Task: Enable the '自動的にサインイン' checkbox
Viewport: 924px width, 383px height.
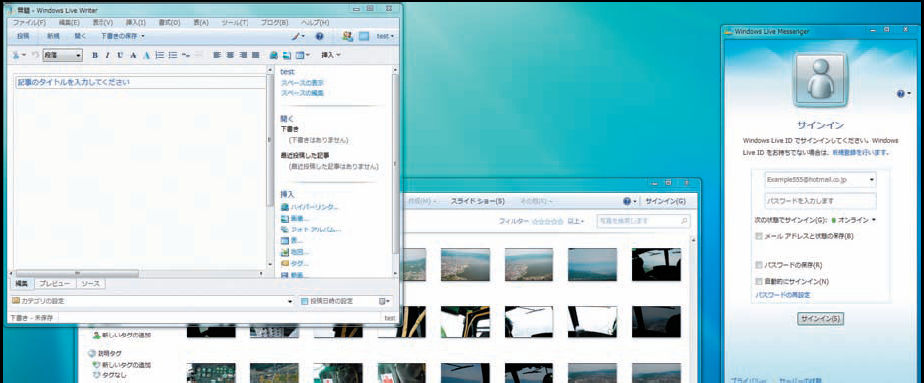Action: click(x=759, y=281)
